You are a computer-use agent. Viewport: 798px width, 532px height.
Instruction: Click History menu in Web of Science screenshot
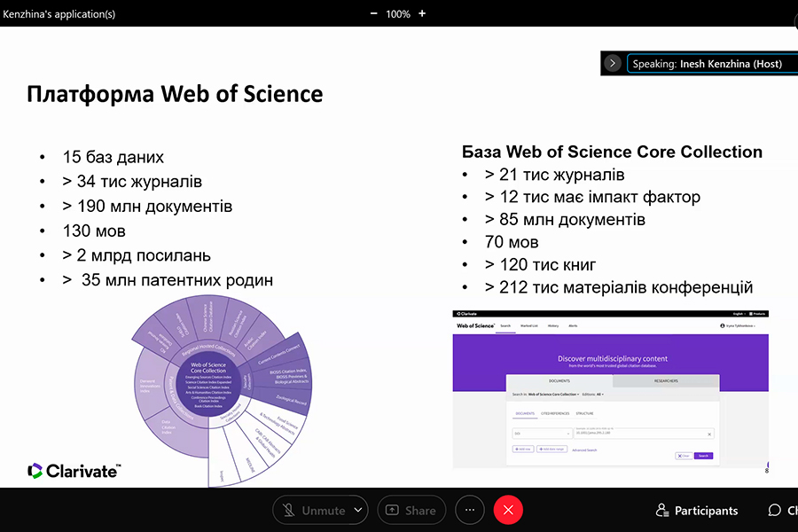coord(553,325)
